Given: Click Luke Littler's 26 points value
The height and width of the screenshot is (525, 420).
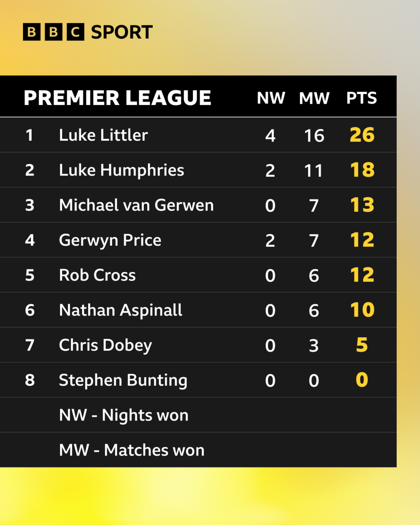Looking at the screenshot, I should 362,135.
